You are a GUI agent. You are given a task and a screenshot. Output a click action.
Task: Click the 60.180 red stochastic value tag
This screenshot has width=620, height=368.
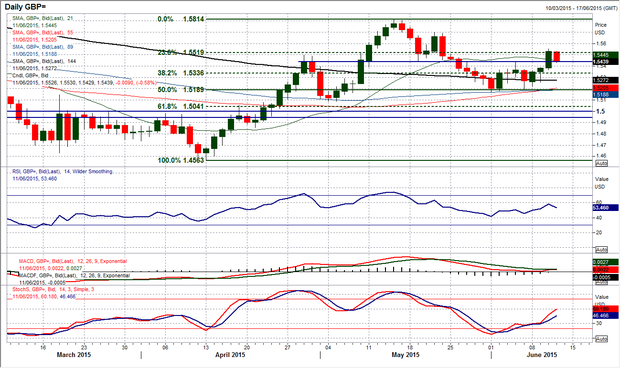[x=606, y=309]
